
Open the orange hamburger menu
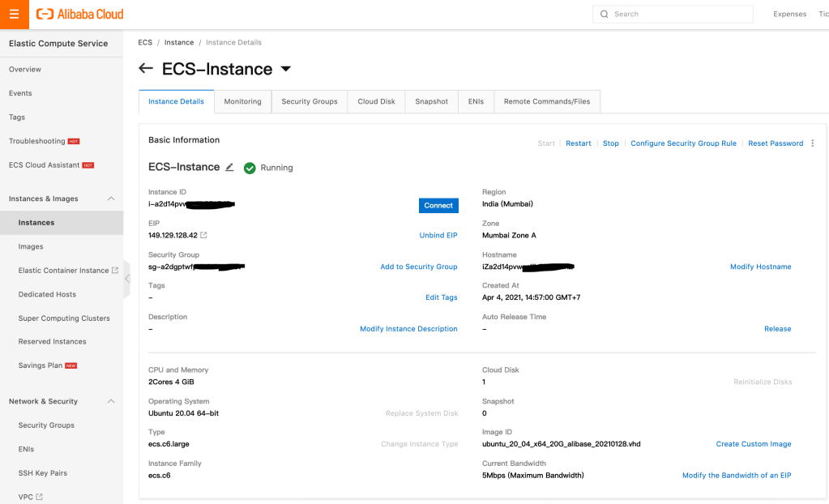14,15
